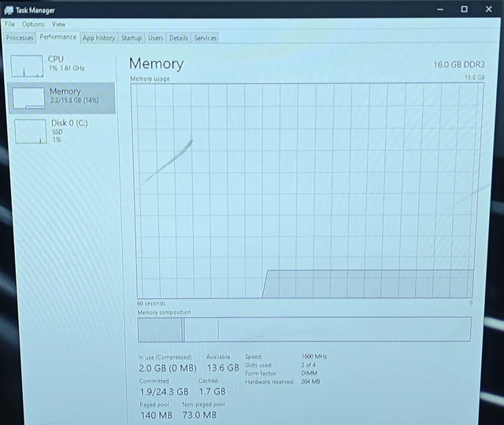Click the Committed value 1.9/24.3 GB
Image resolution: width=504 pixels, height=425 pixels.
coord(164,392)
